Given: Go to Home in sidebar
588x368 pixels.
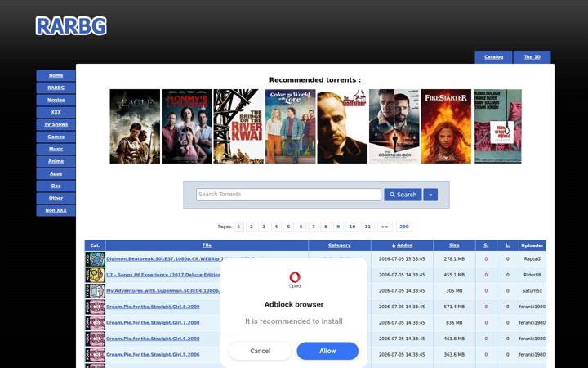Looking at the screenshot, I should pos(56,75).
